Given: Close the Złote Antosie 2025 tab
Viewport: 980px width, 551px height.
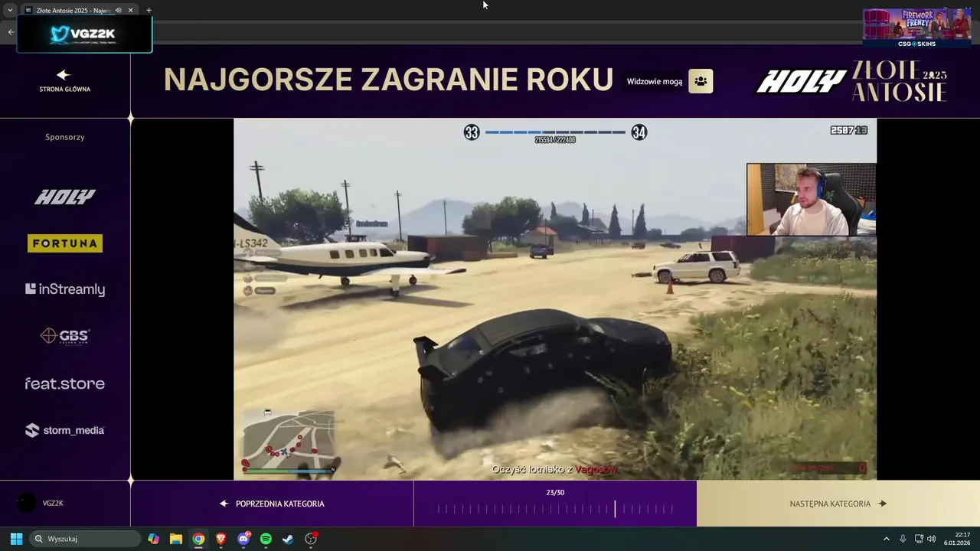Looking at the screenshot, I should [x=130, y=10].
